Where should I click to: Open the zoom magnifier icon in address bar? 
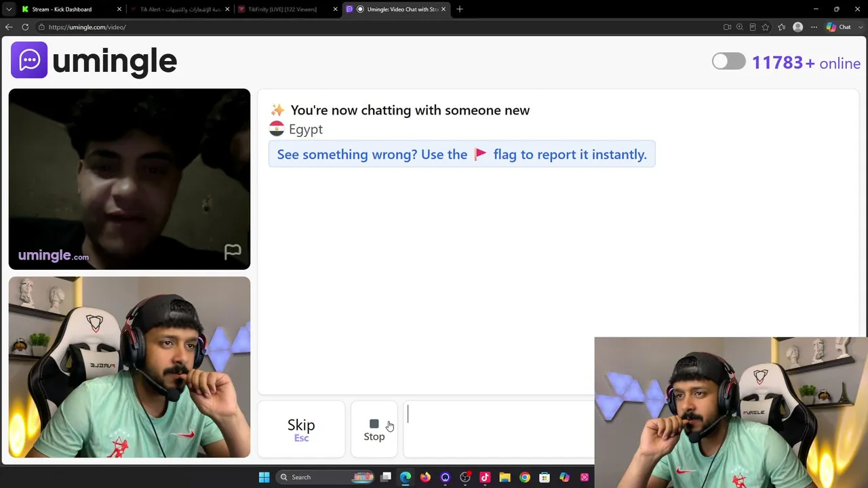coord(740,27)
